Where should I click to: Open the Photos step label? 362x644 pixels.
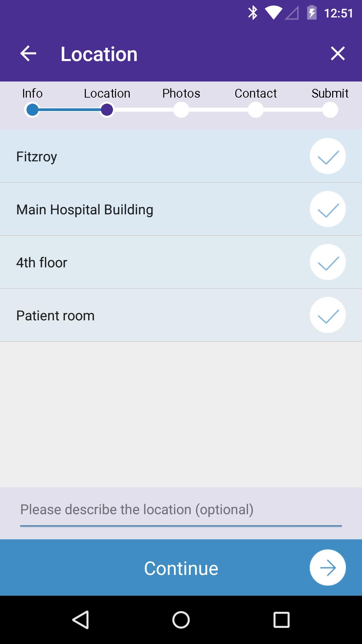pos(181,93)
